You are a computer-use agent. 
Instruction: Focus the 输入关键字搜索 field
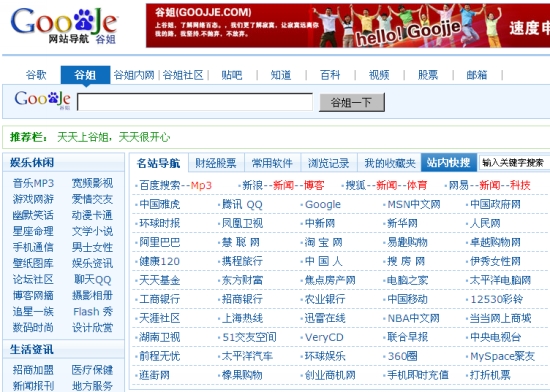515,162
